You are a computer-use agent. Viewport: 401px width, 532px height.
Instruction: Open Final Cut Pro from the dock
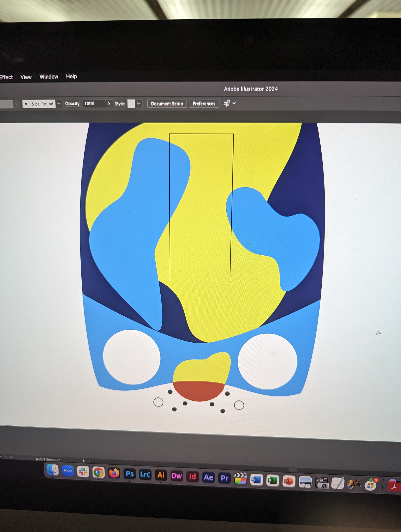[x=240, y=479]
